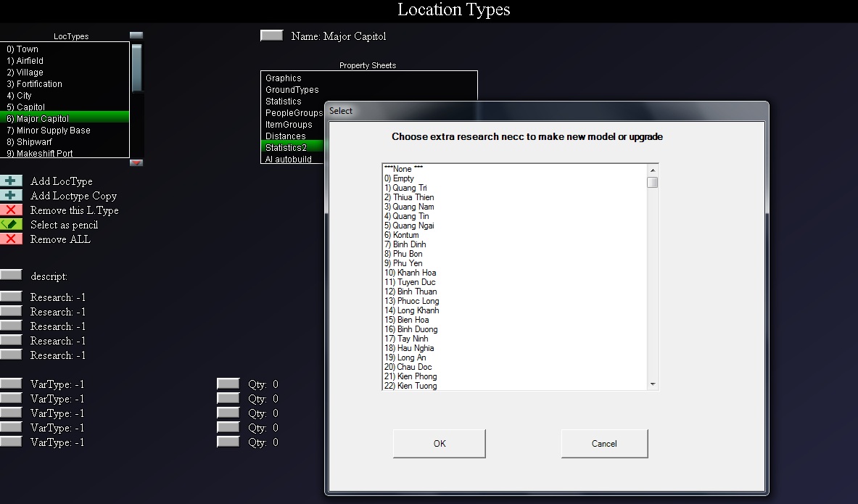Click the green plus icon for Add LocType

click(x=11, y=181)
